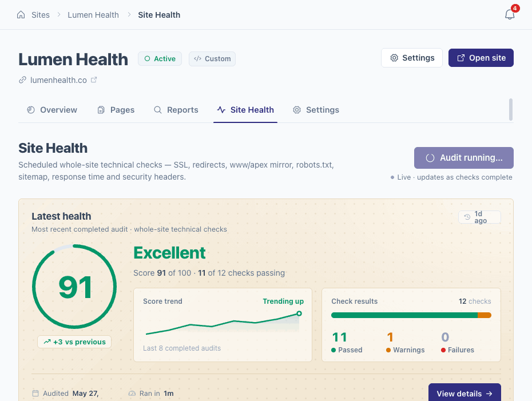This screenshot has width=532, height=401.
Task: Click the Custom code badge
Action: click(x=212, y=59)
